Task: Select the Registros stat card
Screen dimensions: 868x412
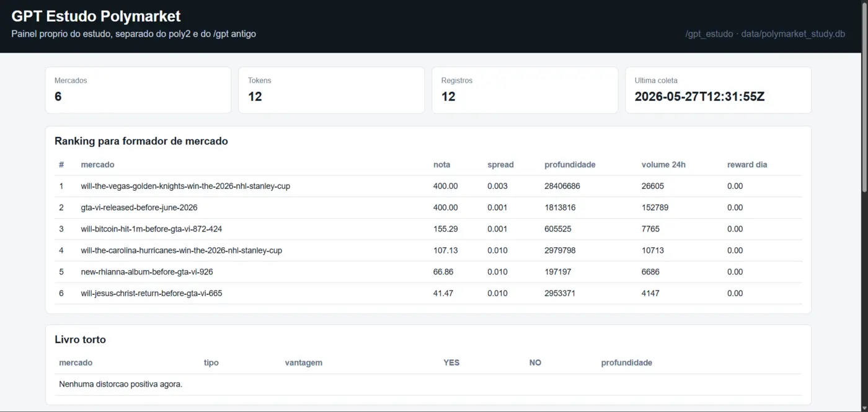Action: 525,90
